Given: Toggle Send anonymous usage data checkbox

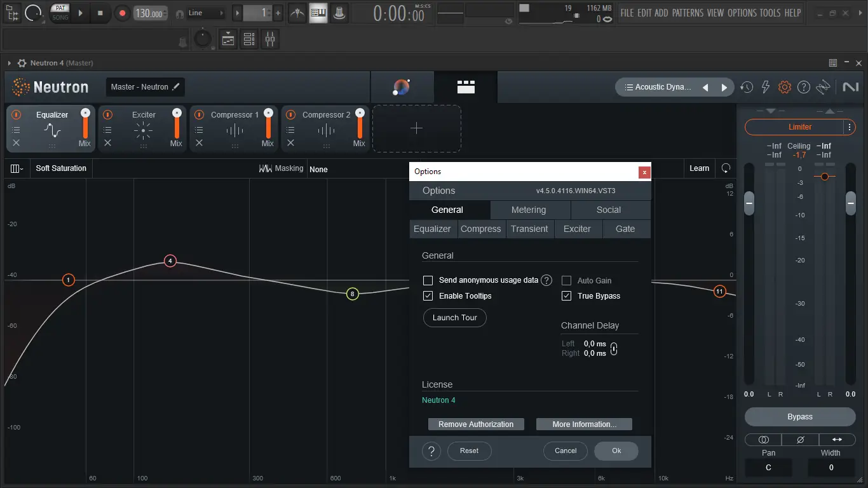Looking at the screenshot, I should (428, 280).
